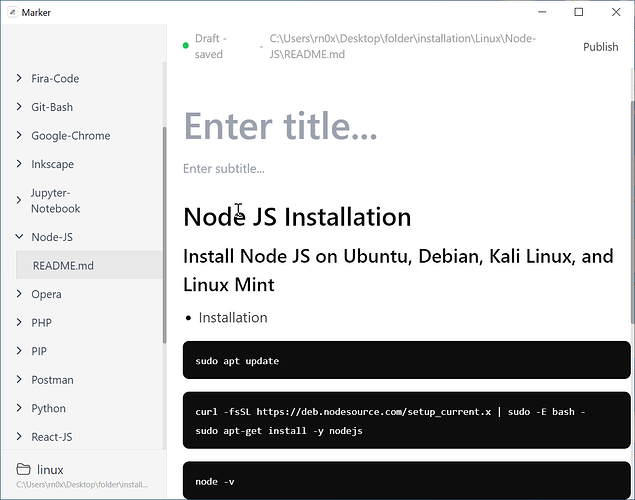Maximize the Marker window
The height and width of the screenshot is (500, 635).
pyautogui.click(x=579, y=12)
